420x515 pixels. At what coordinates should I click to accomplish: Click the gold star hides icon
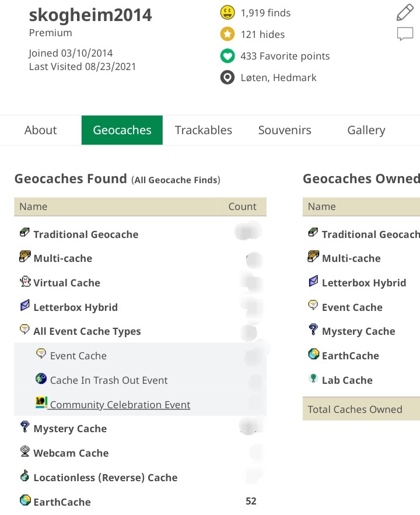coord(228,34)
